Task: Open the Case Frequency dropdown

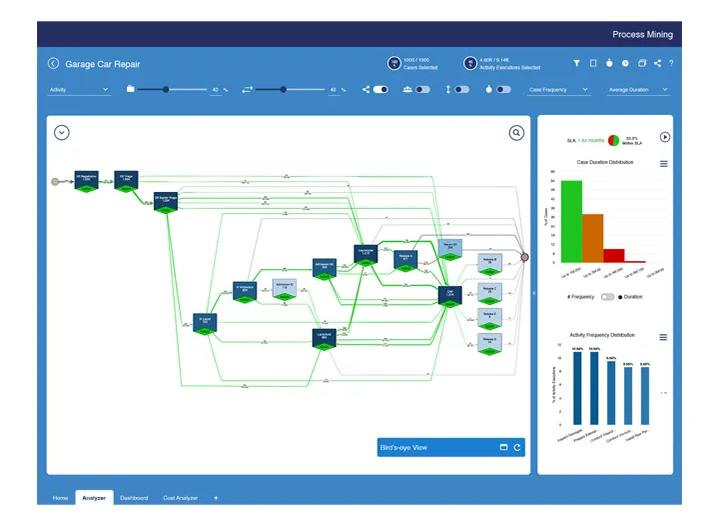Action: [x=558, y=90]
